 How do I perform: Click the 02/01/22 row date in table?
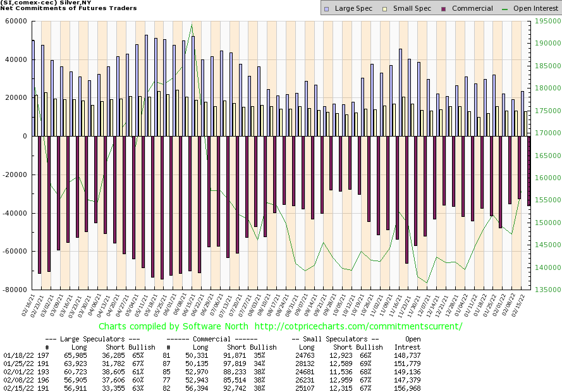point(16,371)
